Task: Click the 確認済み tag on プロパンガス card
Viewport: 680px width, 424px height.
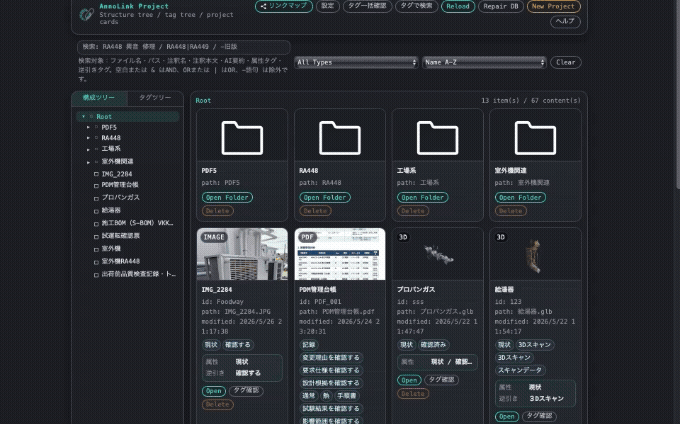Action: pyautogui.click(x=433, y=345)
